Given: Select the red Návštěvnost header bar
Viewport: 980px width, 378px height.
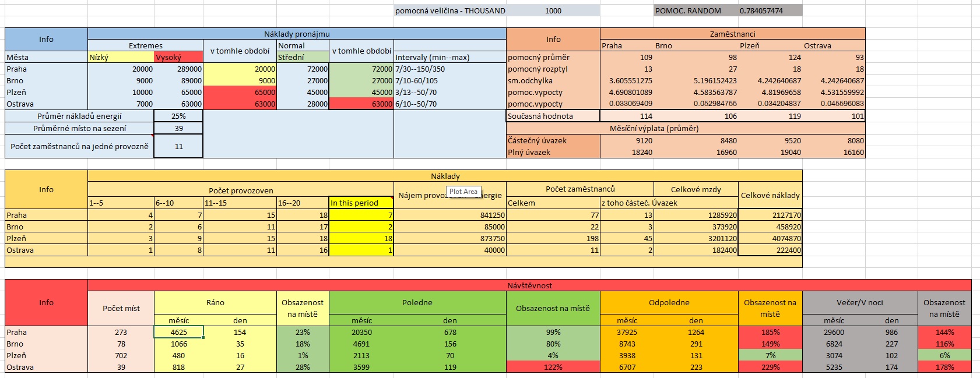Looking at the screenshot, I should (x=529, y=285).
